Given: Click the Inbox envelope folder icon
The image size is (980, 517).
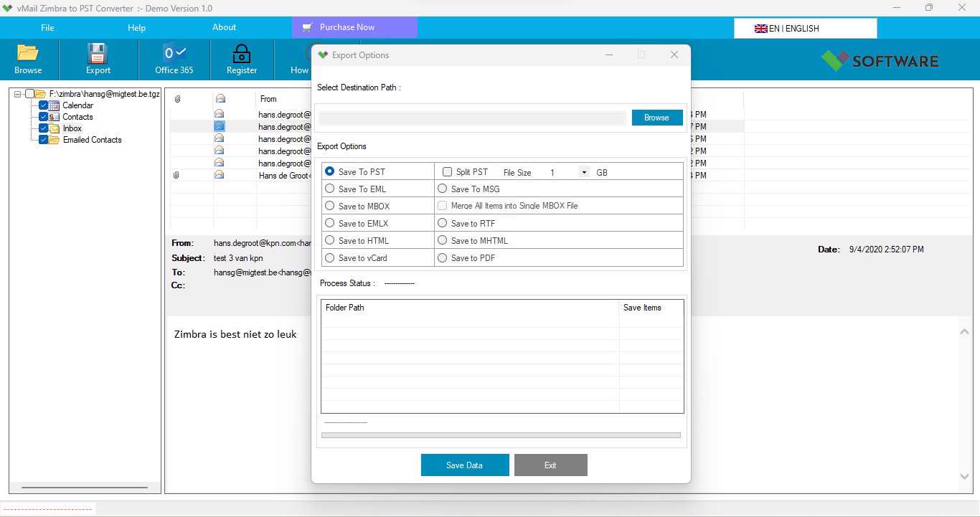Looking at the screenshot, I should coord(55,128).
